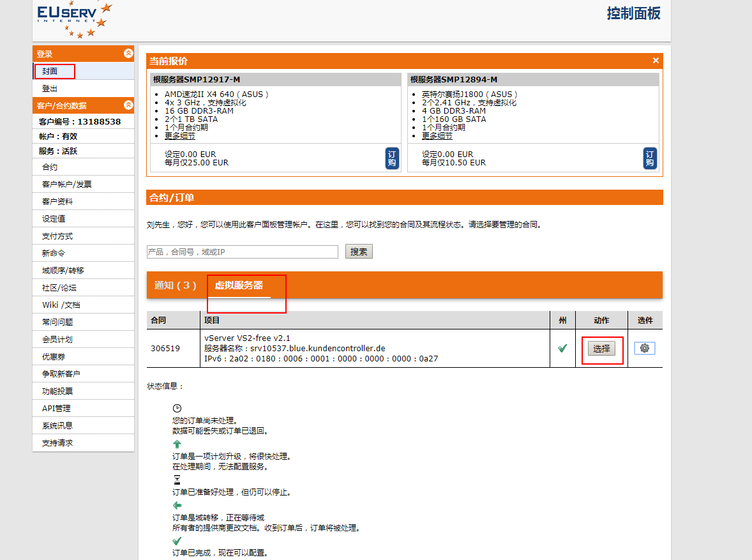View 更多细节 for server SMP12894-M
Screen dimensions: 752x560
click(437, 136)
